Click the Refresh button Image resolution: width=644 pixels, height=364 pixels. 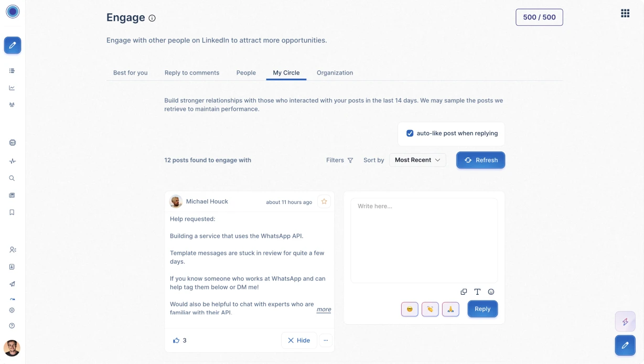click(480, 160)
